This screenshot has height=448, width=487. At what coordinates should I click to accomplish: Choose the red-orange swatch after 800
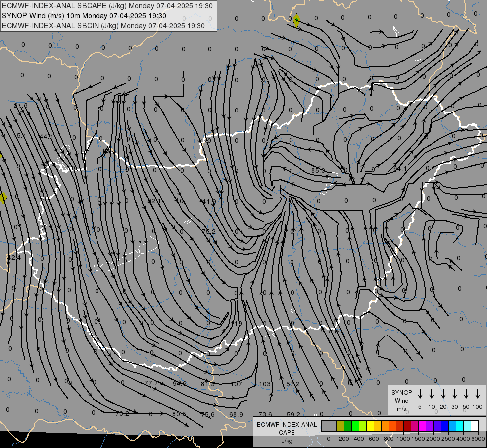click(392, 426)
